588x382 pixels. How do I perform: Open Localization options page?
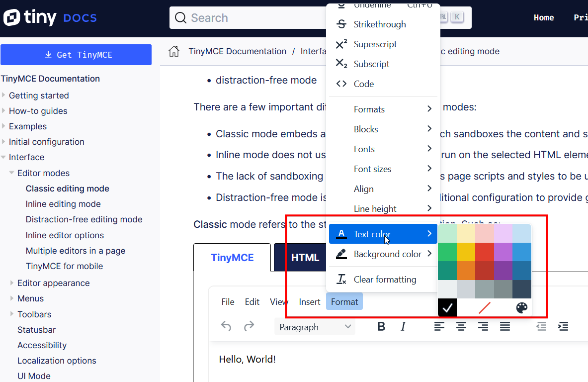(57, 361)
